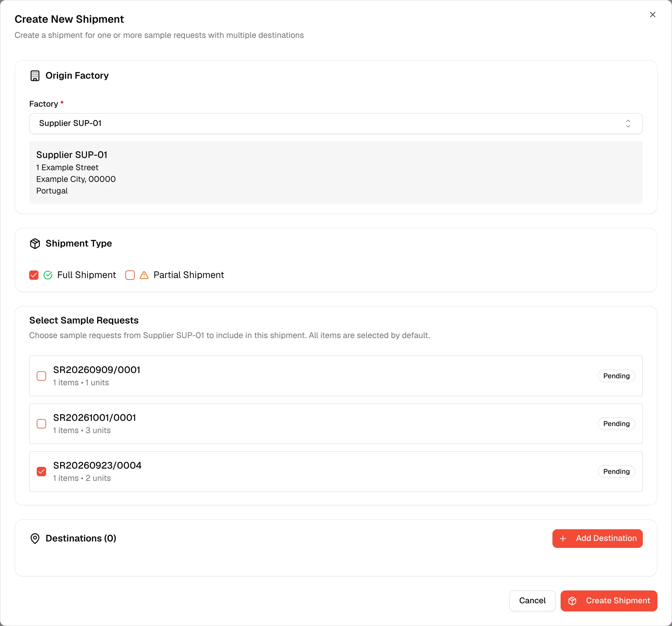This screenshot has height=626, width=672.
Task: Click the '1 items • 1 units' text
Action: [81, 383]
